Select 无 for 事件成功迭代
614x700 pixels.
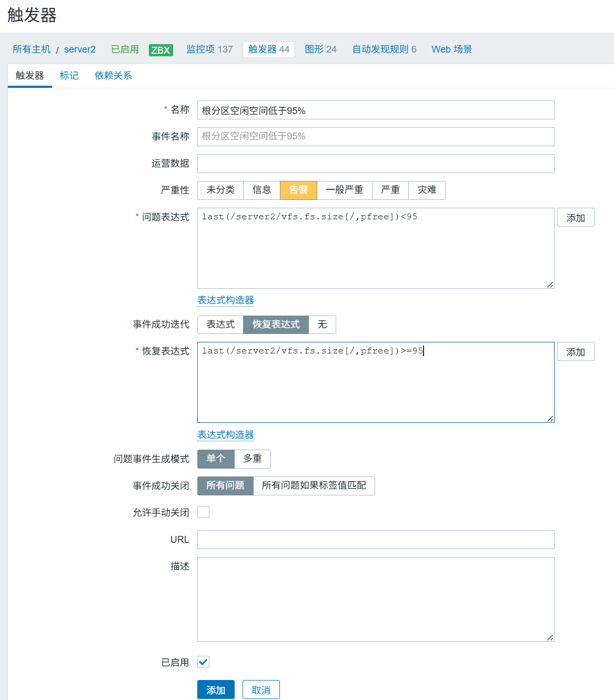click(322, 324)
